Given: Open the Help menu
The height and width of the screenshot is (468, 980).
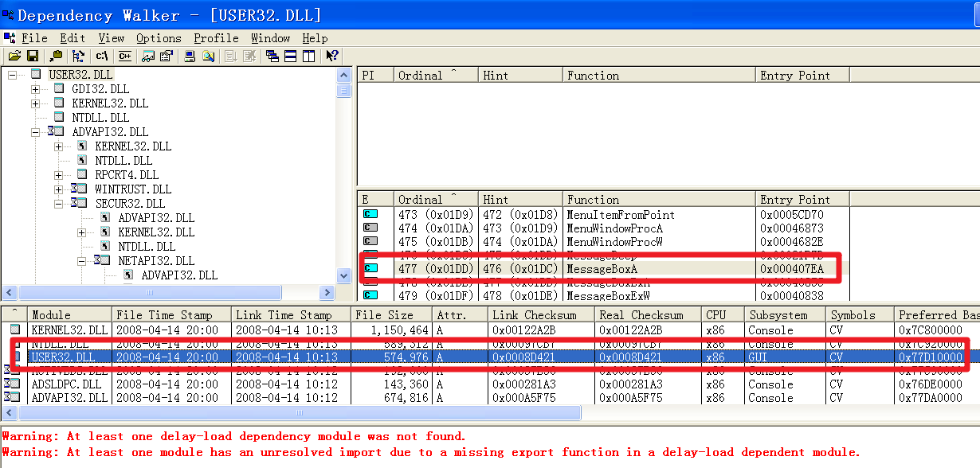Looking at the screenshot, I should 315,37.
